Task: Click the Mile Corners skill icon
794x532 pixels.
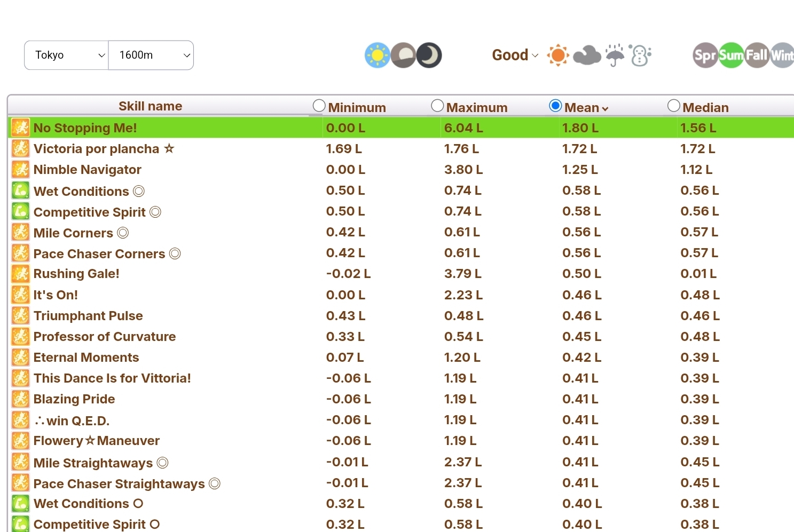Action: pos(20,232)
